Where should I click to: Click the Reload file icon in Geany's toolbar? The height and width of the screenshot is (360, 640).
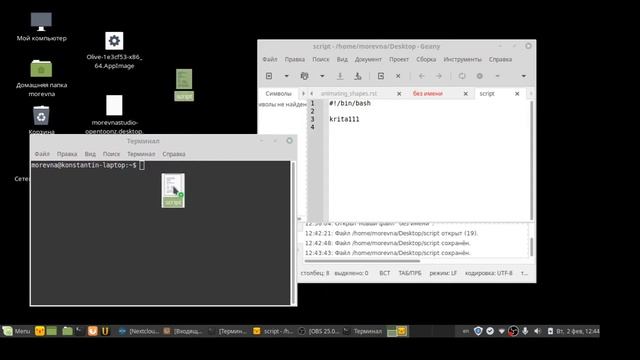tap(381, 76)
